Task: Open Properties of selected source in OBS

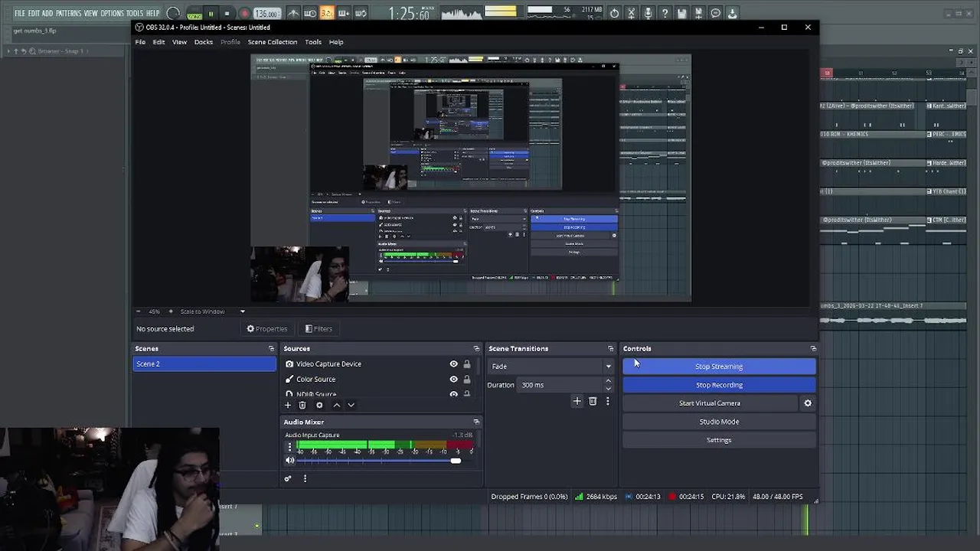Action: point(266,329)
